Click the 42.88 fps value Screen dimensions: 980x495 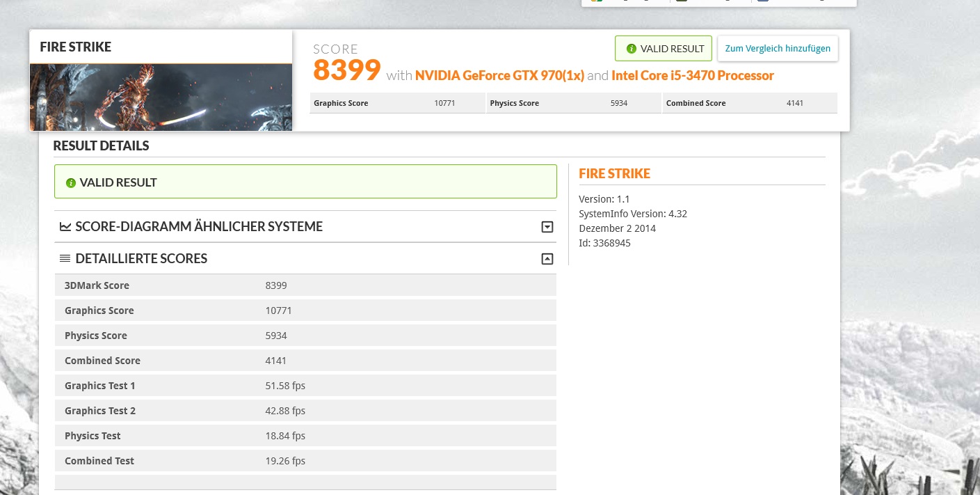click(x=285, y=411)
